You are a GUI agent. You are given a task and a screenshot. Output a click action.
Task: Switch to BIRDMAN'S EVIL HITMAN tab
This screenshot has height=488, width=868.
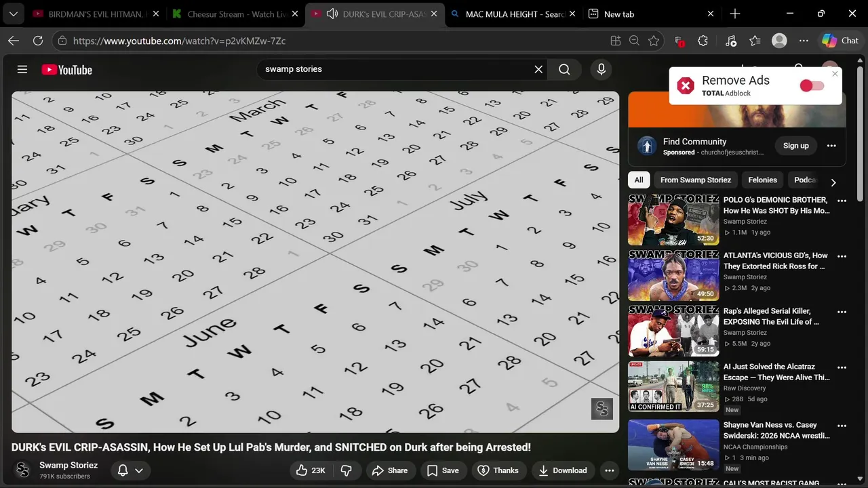click(x=95, y=14)
